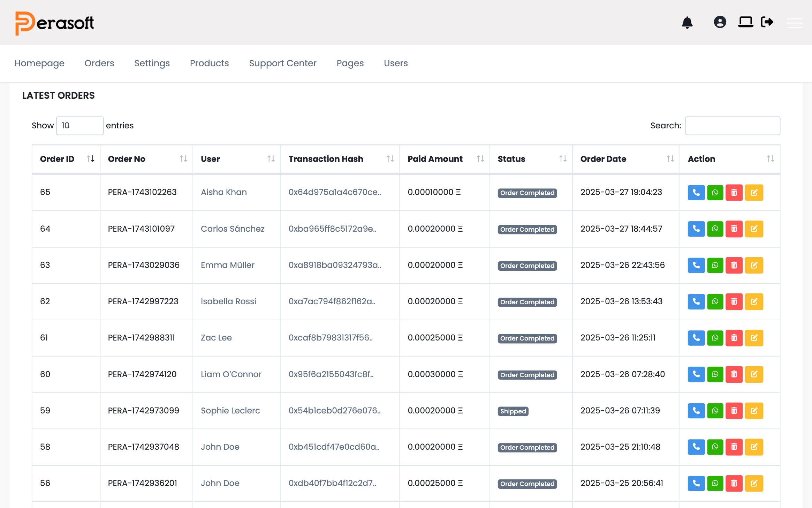WhatsApp Zac Lee's order 61
Screen dimensions: 812x508
click(x=715, y=338)
